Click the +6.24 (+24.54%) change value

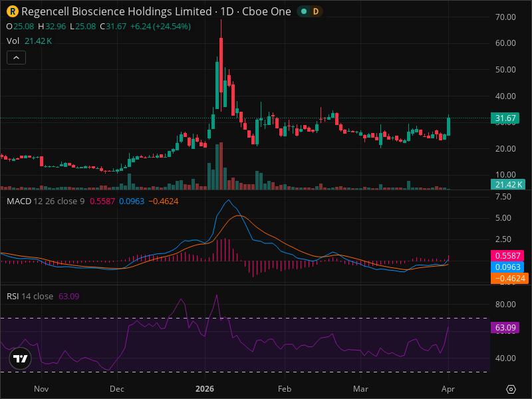(160, 27)
